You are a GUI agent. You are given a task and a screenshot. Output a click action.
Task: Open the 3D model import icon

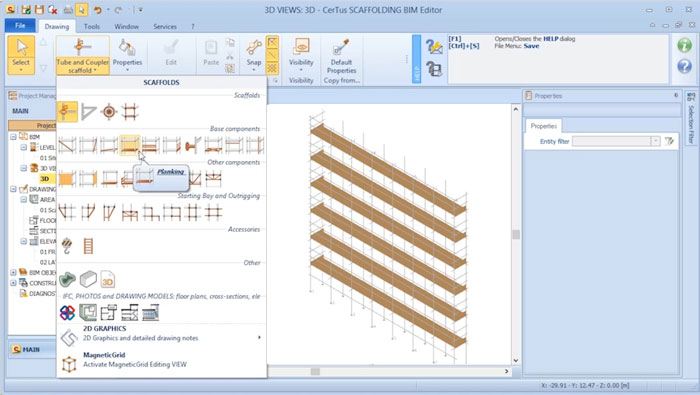tap(108, 279)
